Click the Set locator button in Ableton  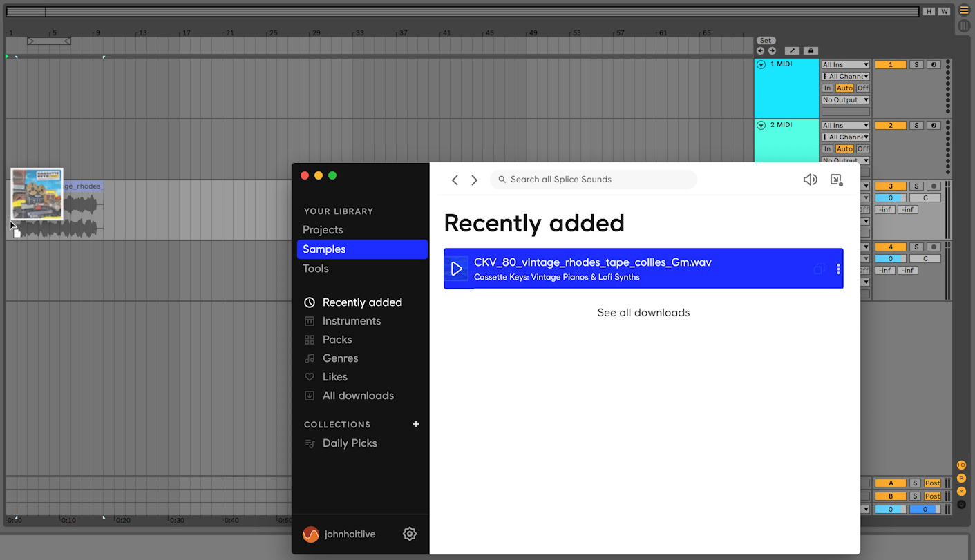766,41
